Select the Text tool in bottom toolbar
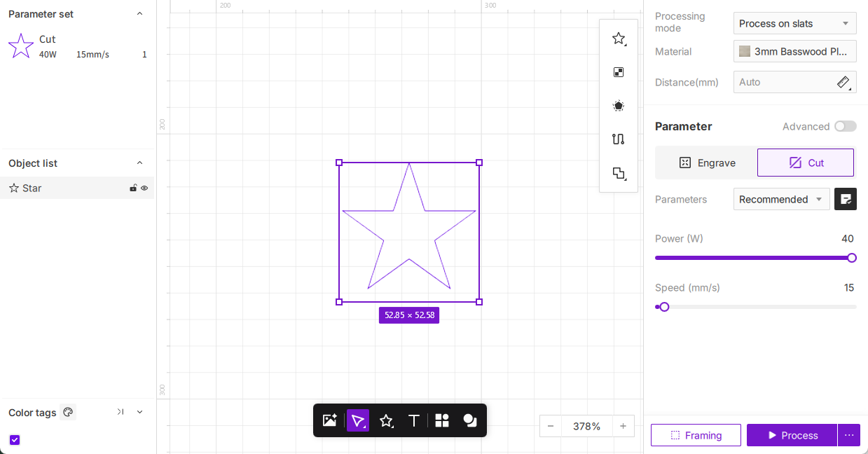 point(414,420)
